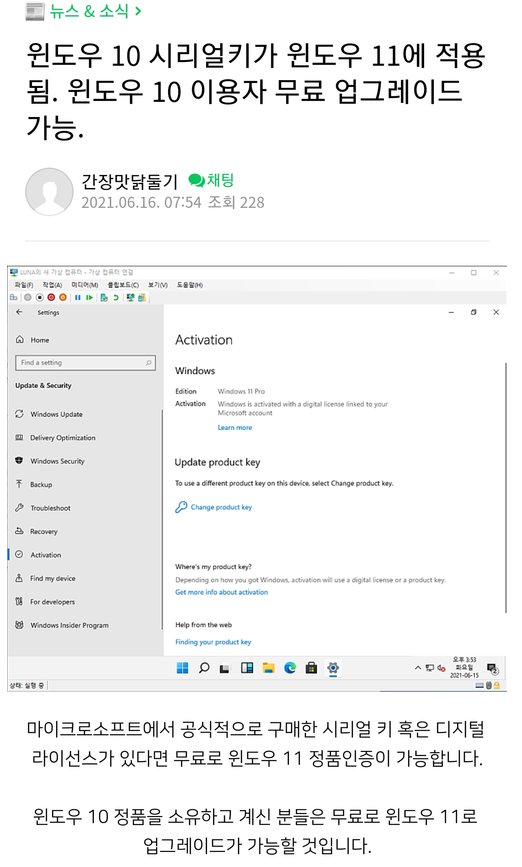522x867 pixels.
Task: Click the Ctrl+Alt+Del toolbar icon
Action: point(14,297)
